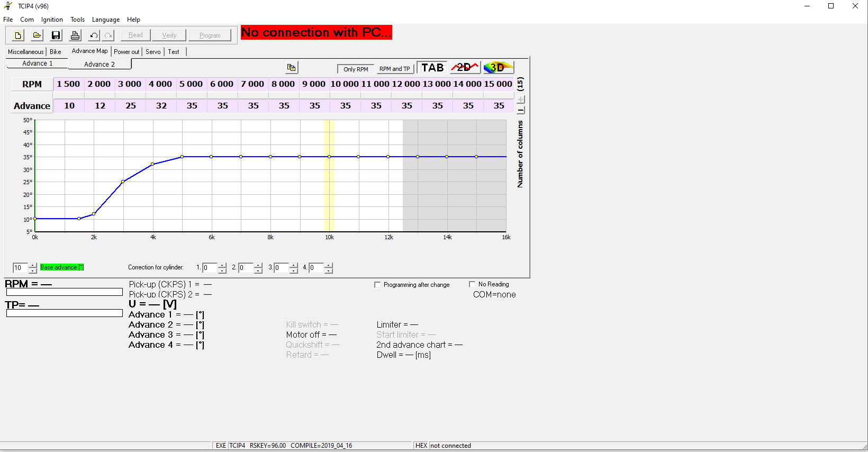The height and width of the screenshot is (452, 868).
Task: Remove a column with minus icon
Action: (x=521, y=110)
